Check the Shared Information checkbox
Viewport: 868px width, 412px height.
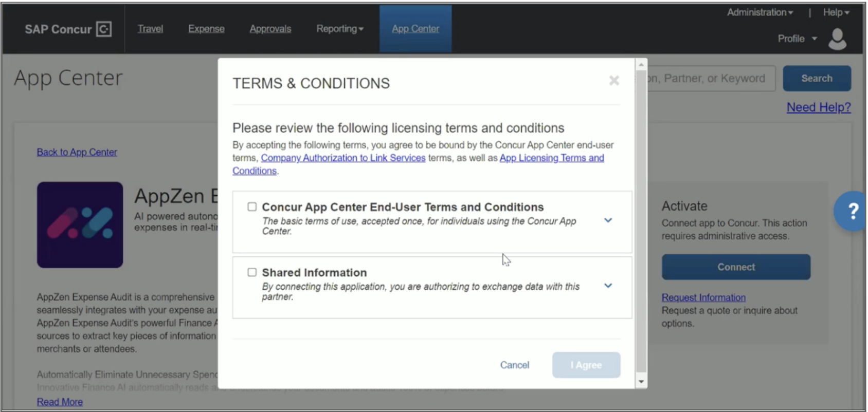coord(252,272)
